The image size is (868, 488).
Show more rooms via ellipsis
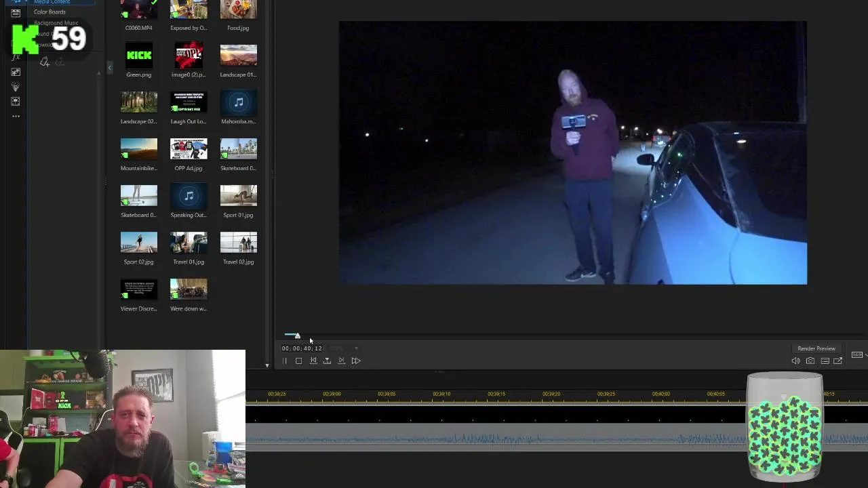click(x=16, y=117)
